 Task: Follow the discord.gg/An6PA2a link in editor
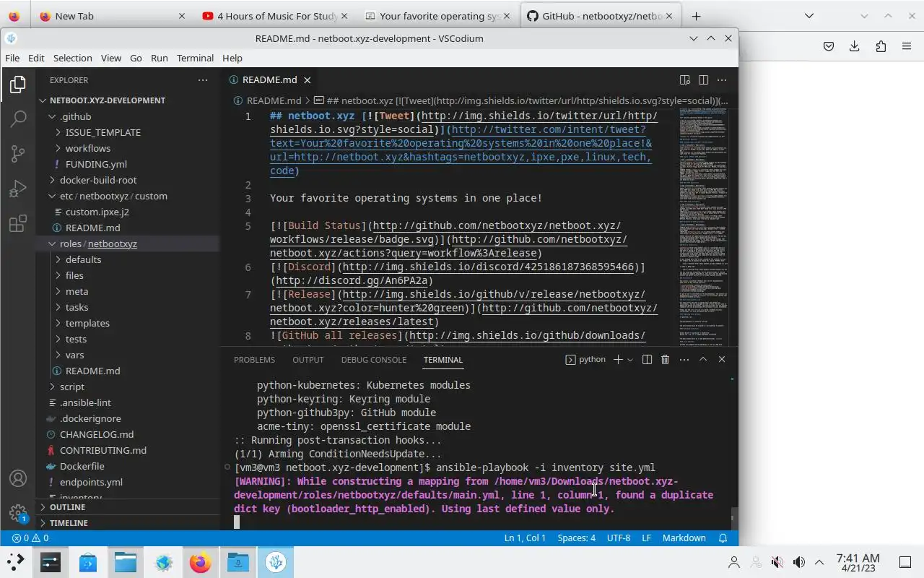click(x=354, y=280)
